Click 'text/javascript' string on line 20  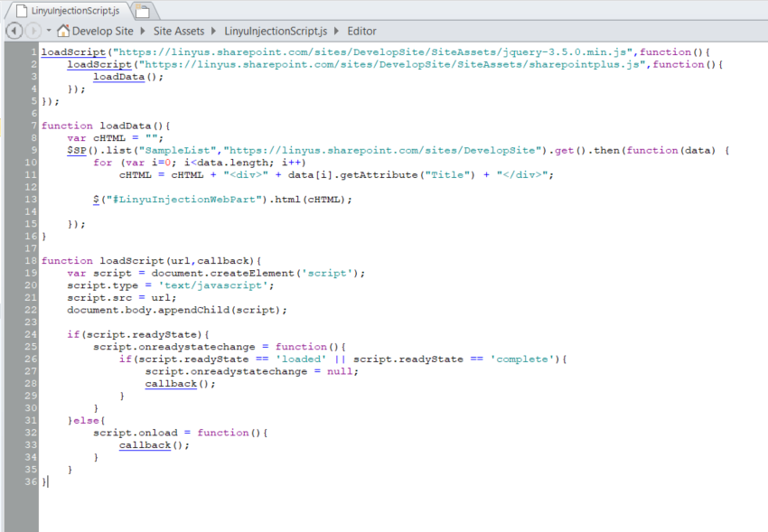click(213, 285)
